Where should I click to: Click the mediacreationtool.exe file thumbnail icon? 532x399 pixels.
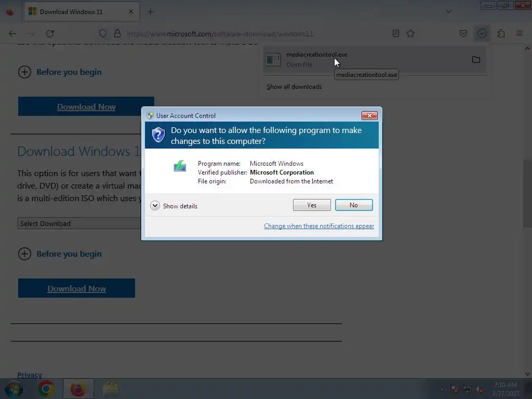tap(273, 59)
